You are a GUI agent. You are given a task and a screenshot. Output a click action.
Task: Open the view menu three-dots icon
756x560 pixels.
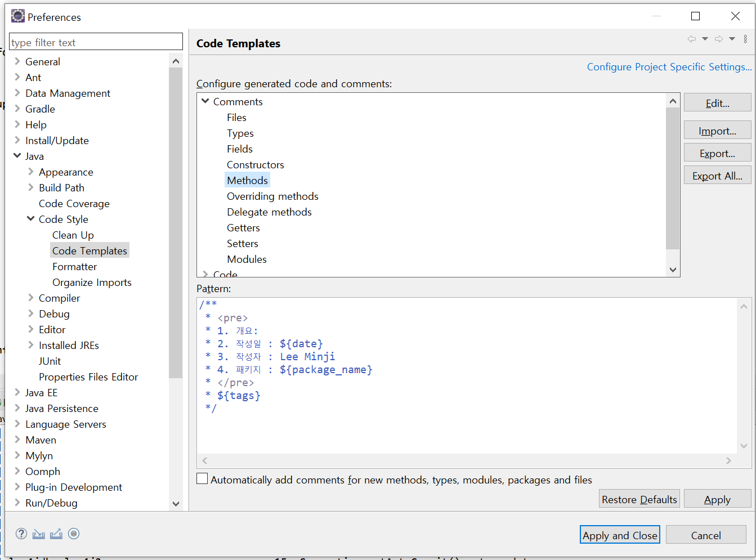click(745, 39)
